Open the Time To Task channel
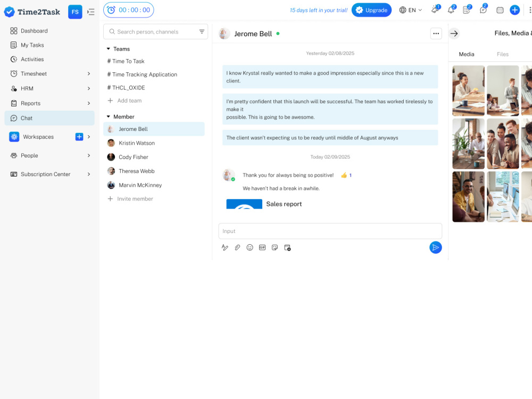Screen dimensions: 532x399 [x=126, y=61]
